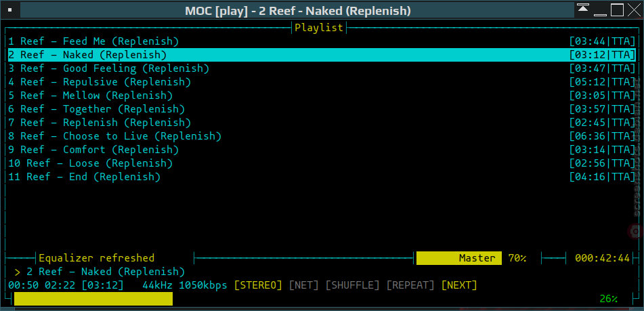Click elapsed time 00:50
644x311 pixels.
coord(23,285)
